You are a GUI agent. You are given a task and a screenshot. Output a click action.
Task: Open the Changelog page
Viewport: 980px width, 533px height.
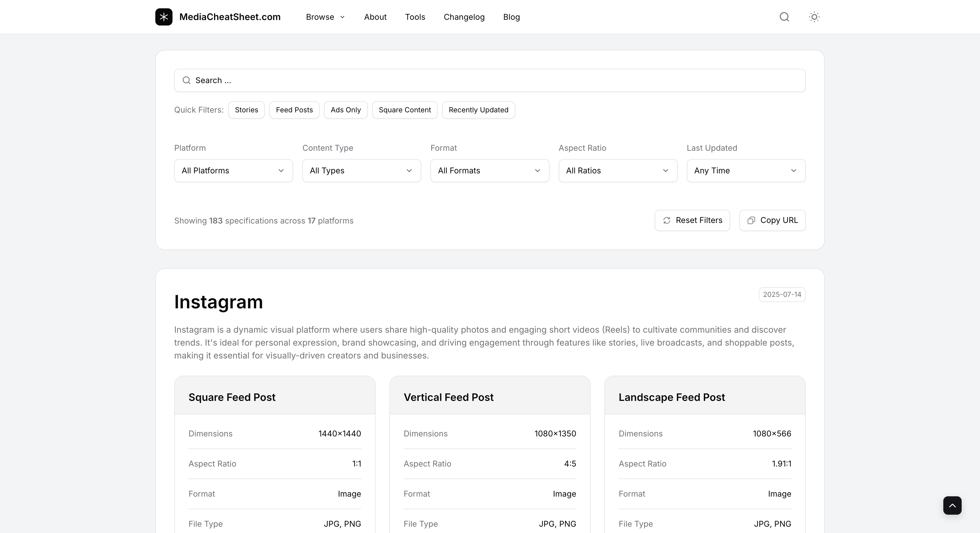coord(464,17)
